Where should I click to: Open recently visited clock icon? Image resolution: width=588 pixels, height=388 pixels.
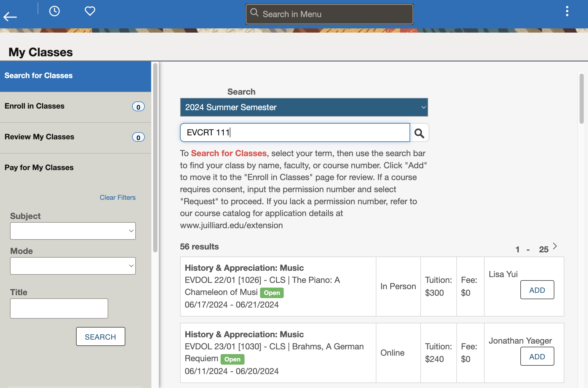pos(54,11)
